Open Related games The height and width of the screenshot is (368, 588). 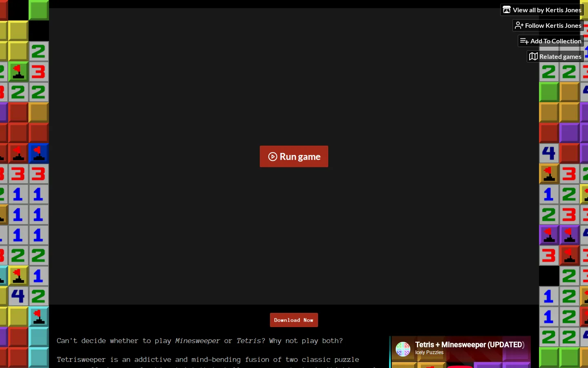[x=555, y=56]
